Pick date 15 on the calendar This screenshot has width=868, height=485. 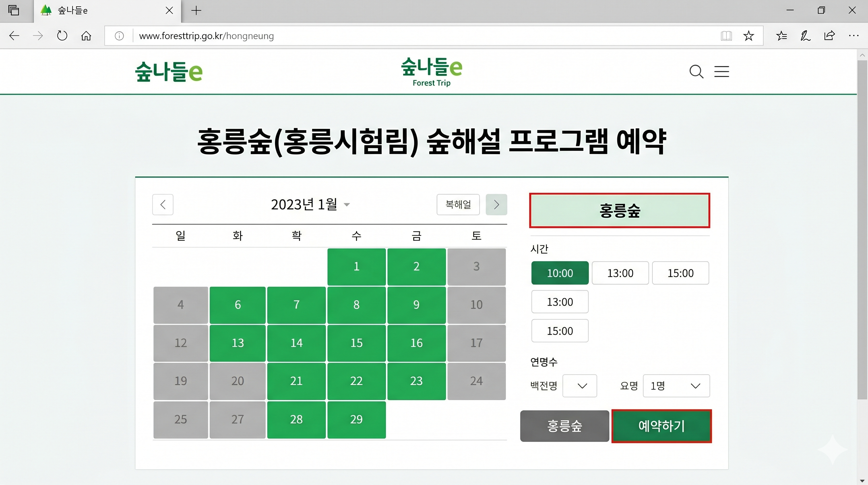pyautogui.click(x=356, y=343)
